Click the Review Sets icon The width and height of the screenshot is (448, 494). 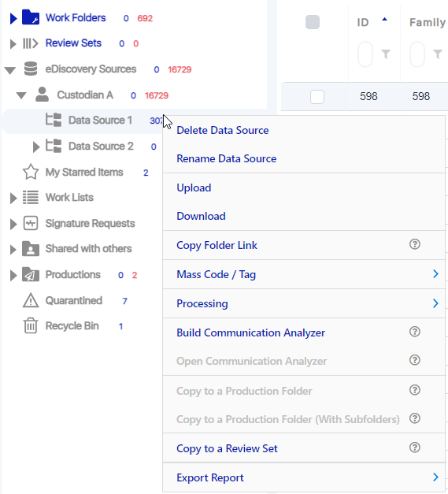coord(31,43)
